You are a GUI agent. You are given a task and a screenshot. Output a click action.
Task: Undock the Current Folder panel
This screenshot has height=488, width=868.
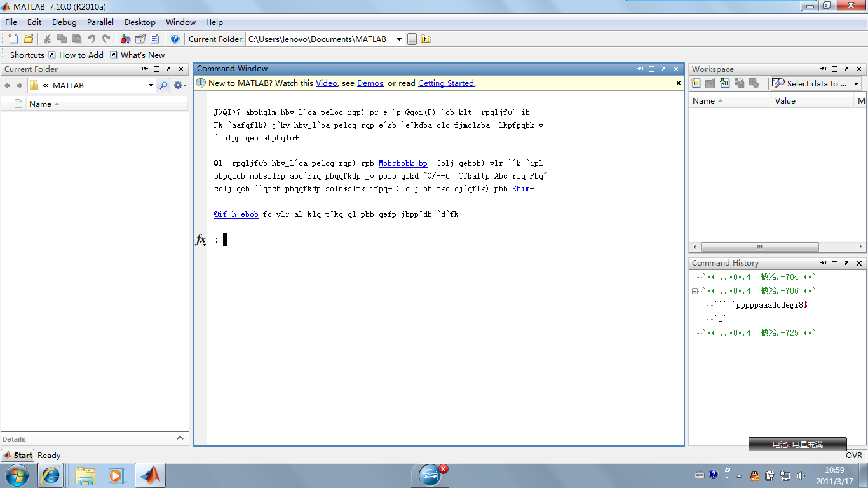coord(169,69)
